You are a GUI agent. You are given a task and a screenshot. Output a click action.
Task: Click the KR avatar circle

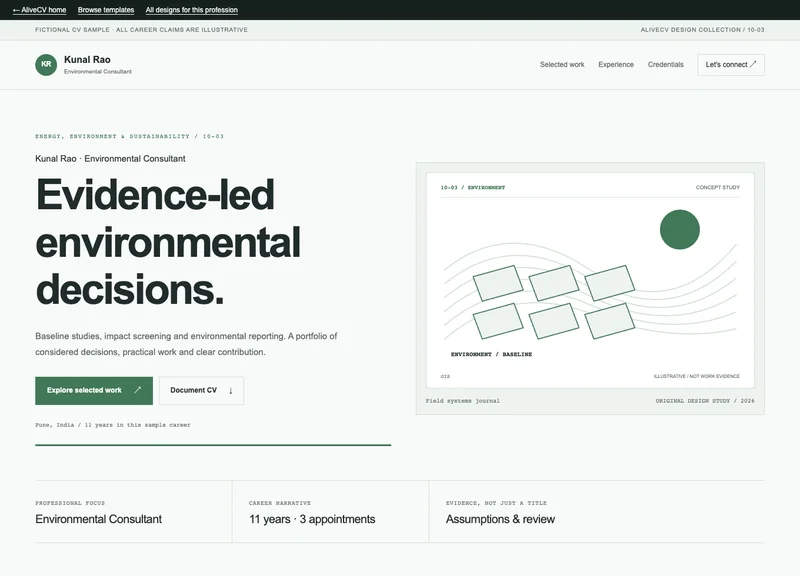click(46, 65)
